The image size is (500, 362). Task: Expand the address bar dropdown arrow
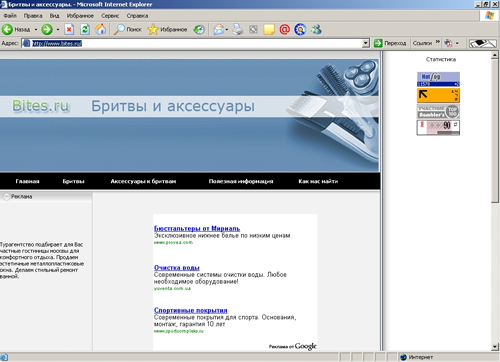[x=366, y=43]
